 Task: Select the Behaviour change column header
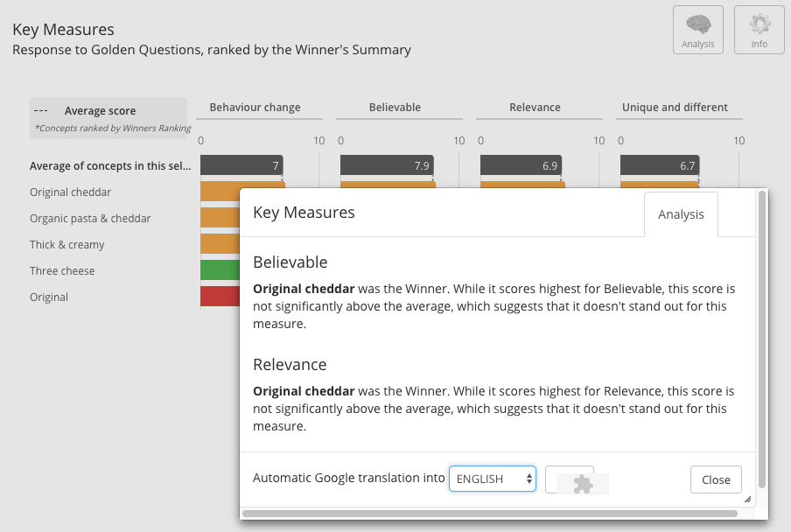(255, 108)
